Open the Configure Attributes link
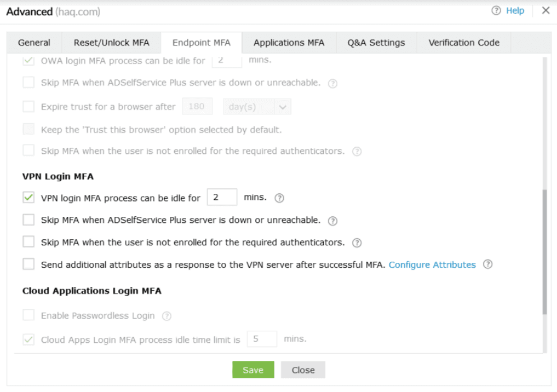Screen dimensions: 557x392 [432, 264]
